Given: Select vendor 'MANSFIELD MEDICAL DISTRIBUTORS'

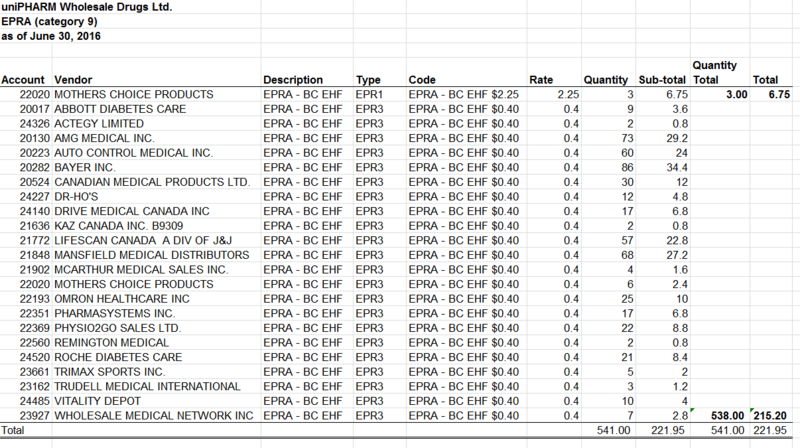Looking at the screenshot, I should coord(152,255).
